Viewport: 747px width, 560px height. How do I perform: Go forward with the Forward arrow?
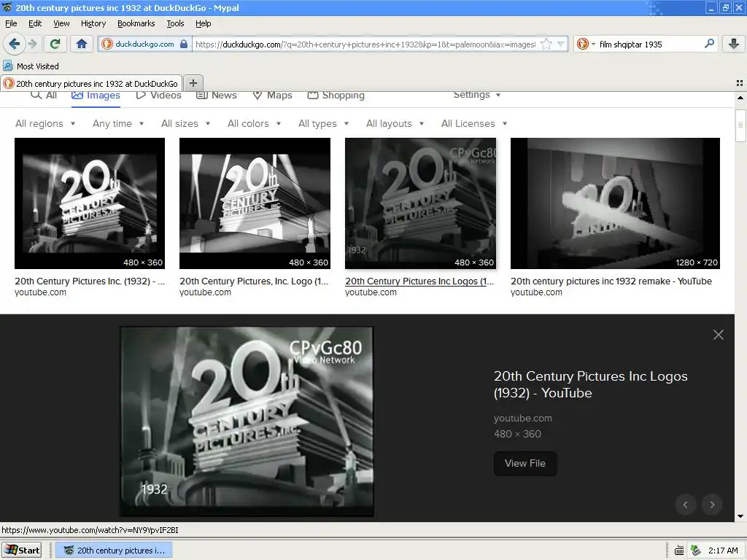(32, 44)
